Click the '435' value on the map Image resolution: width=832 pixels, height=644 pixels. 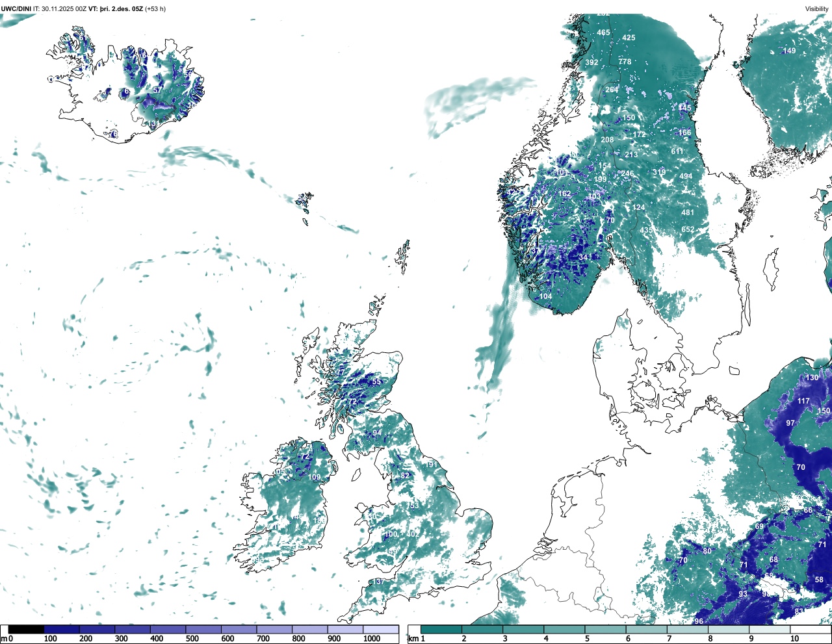click(x=645, y=231)
